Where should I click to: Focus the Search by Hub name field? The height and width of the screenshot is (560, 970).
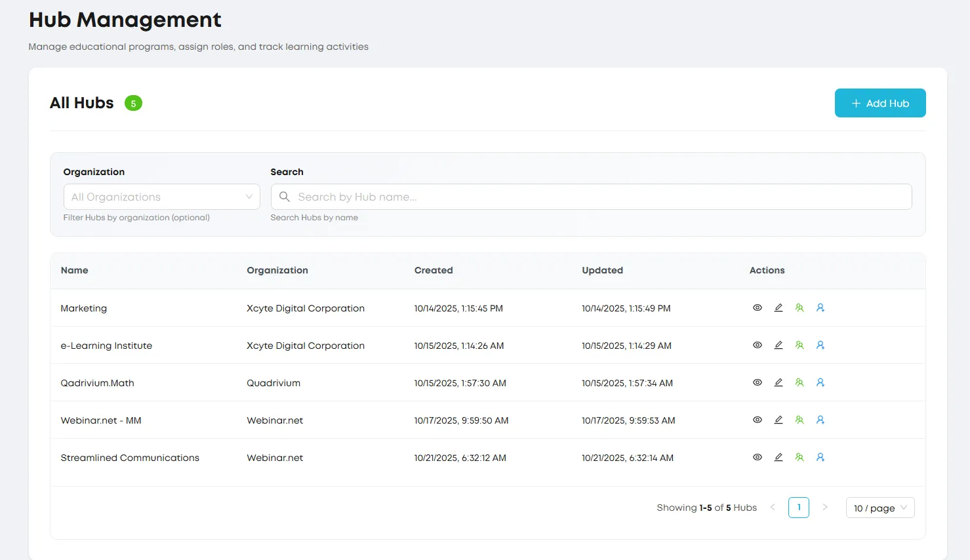coord(591,197)
